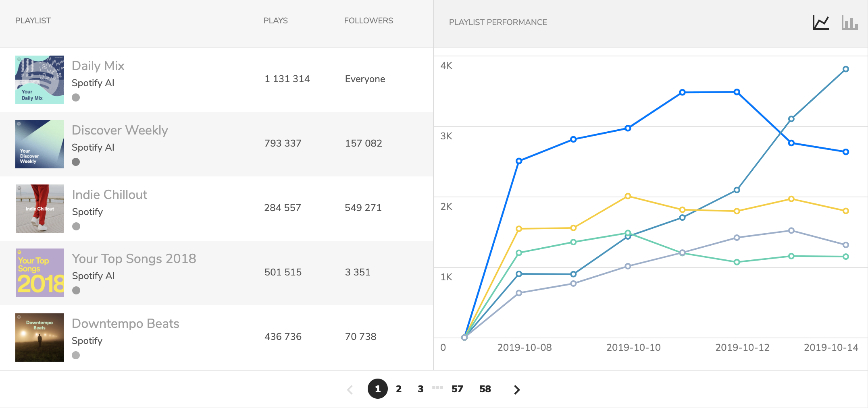868x408 pixels.
Task: Go to next page arrow
Action: point(517,389)
